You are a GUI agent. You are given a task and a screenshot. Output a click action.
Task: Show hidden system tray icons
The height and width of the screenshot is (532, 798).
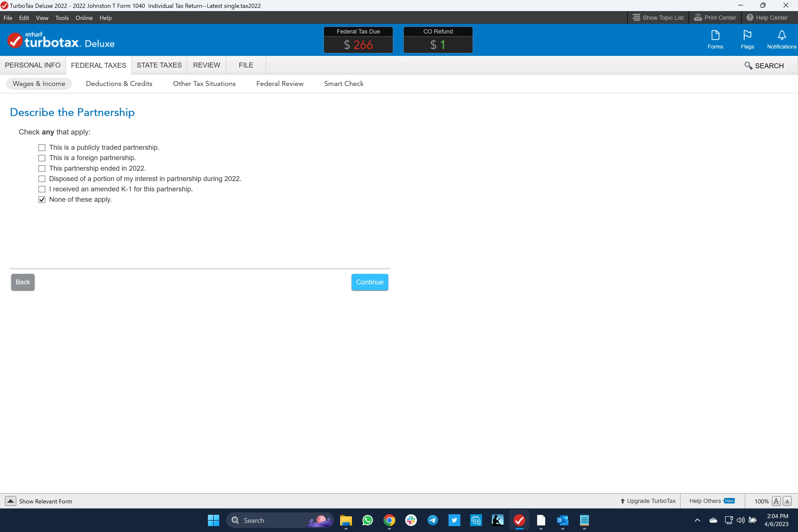point(697,520)
